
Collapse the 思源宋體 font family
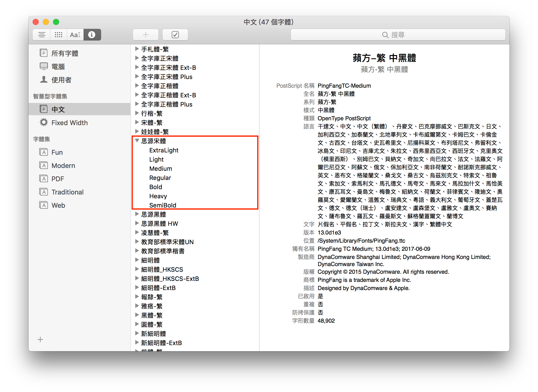[137, 140]
